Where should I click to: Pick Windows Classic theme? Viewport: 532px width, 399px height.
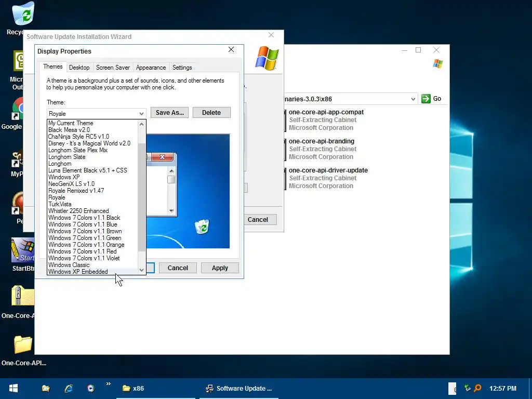(92, 265)
